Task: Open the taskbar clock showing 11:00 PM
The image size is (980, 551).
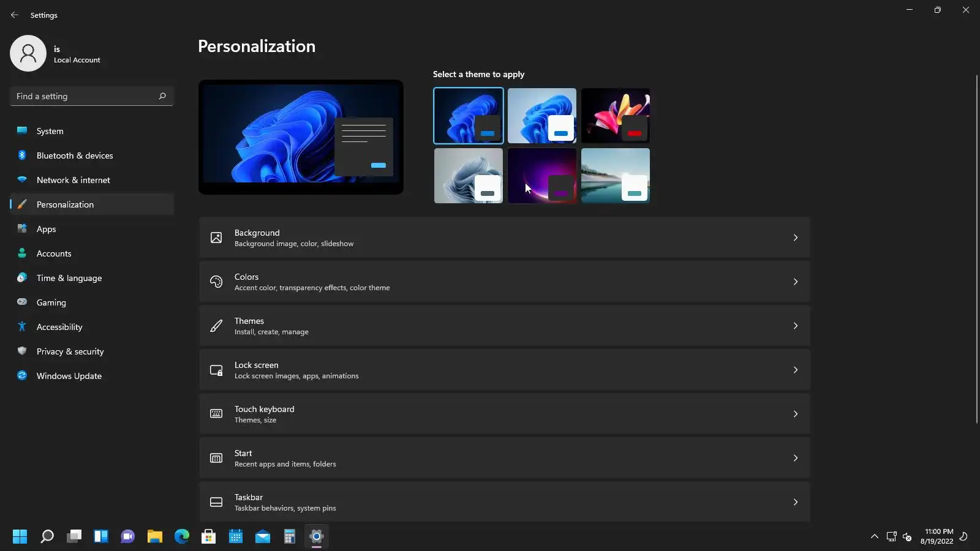Action: click(x=937, y=536)
